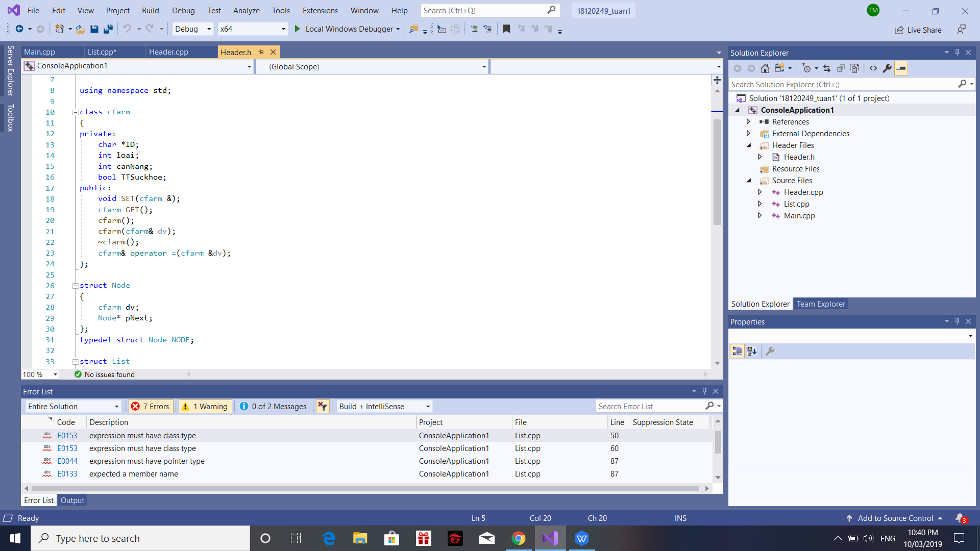Open the Entire Solution scope dropdown
Viewport: 980px width, 551px height.
(73, 407)
